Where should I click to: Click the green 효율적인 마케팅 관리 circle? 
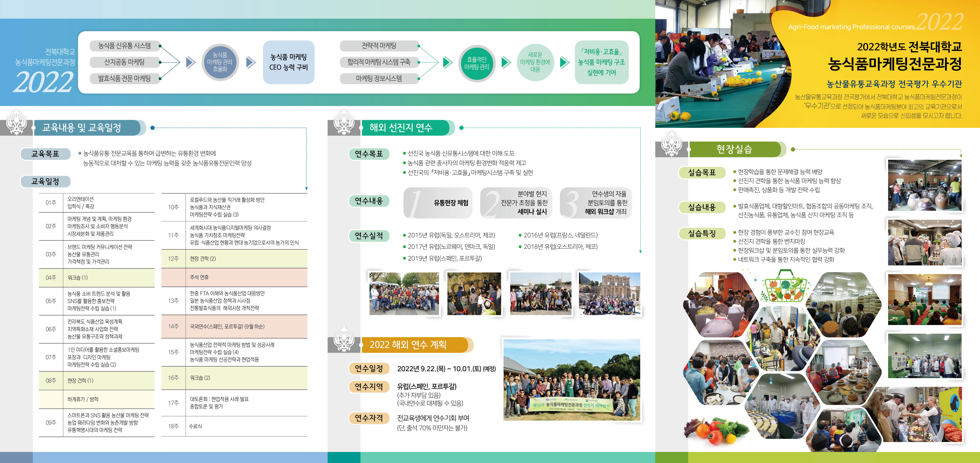click(477, 63)
